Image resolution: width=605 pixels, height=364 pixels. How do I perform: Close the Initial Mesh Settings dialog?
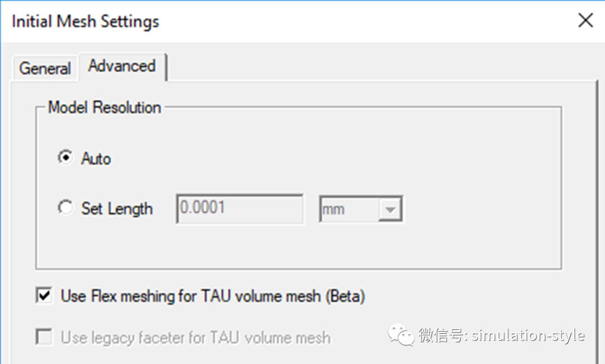(x=585, y=20)
